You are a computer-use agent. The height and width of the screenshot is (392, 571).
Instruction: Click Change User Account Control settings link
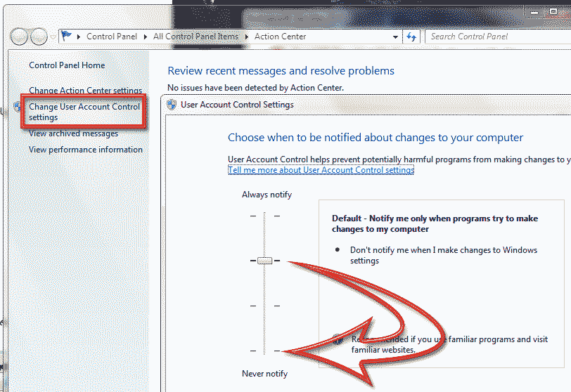coord(84,112)
